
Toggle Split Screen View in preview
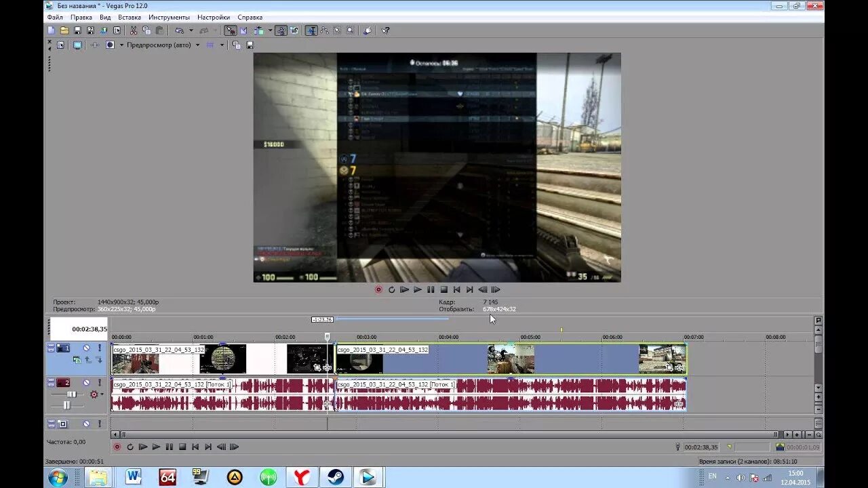tap(109, 45)
